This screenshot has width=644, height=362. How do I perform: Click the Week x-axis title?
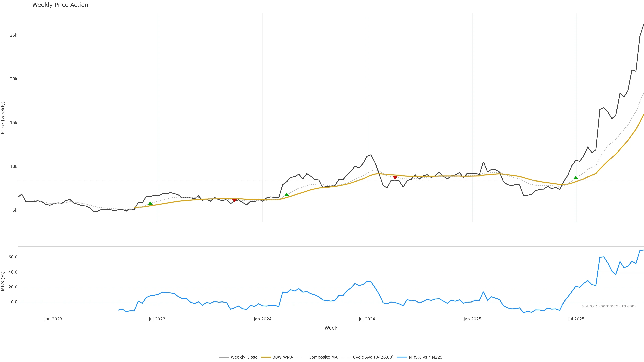[331, 328]
